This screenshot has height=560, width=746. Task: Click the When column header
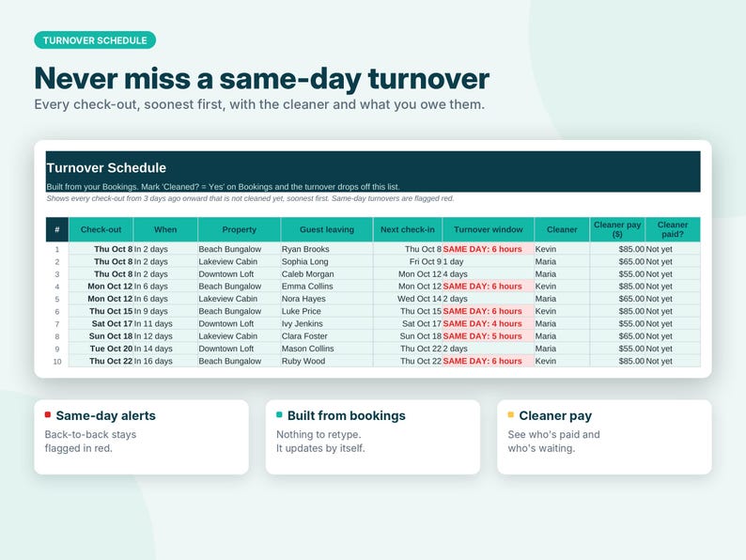165,229
